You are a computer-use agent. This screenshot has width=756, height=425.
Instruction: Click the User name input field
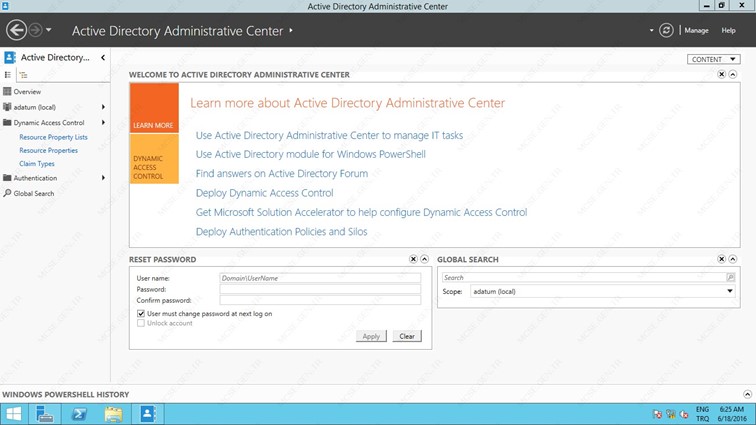[320, 278]
